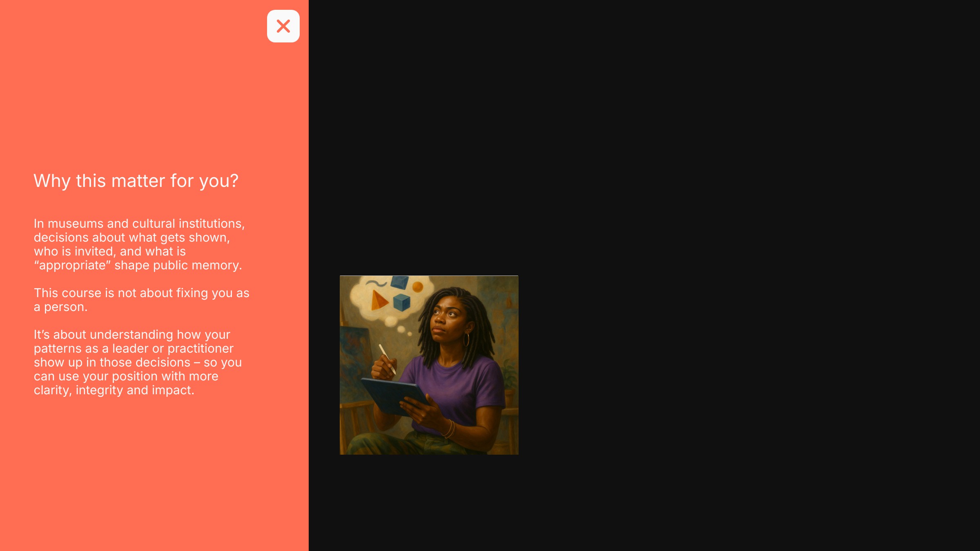Screen dimensions: 980x551
Task: Close the orange info panel with the X
Action: pos(283,26)
